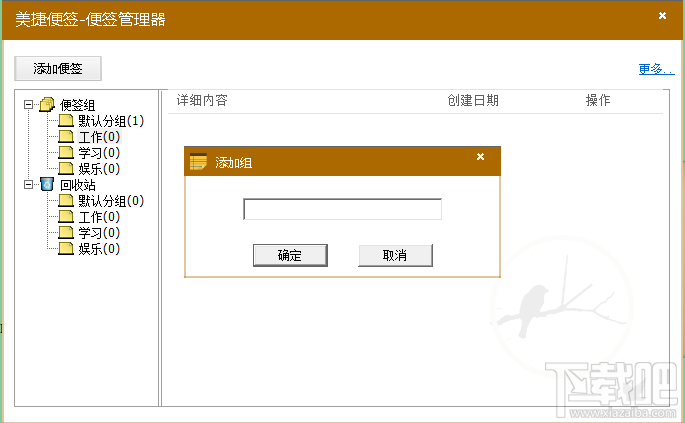Click folder icon of 默认分组(0) in 回收站
Image resolution: width=685 pixels, height=423 pixels.
[x=66, y=201]
